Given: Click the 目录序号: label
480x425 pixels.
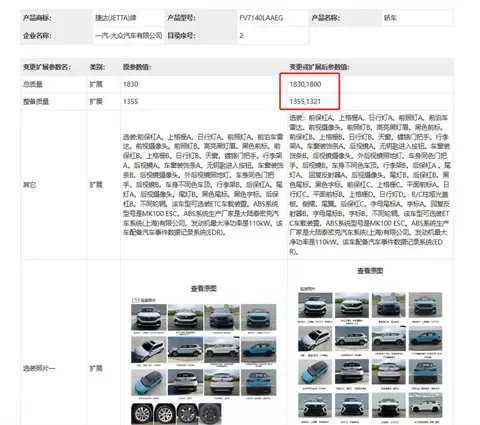Looking at the screenshot, I should (181, 35).
